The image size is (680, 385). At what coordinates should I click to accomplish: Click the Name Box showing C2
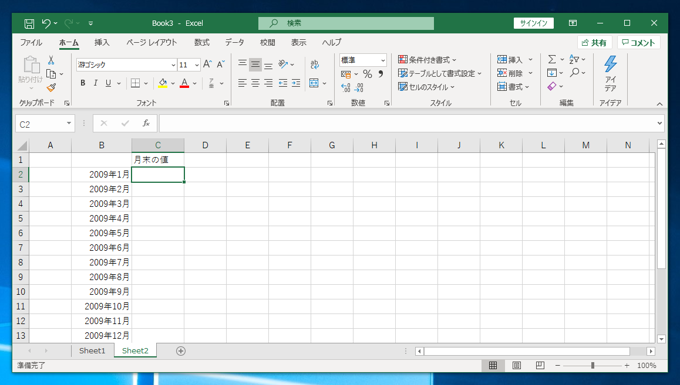pos(45,124)
